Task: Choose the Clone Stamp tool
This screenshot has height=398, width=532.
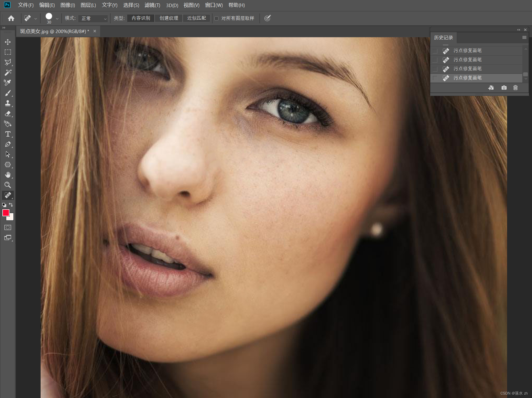Action: pyautogui.click(x=8, y=103)
